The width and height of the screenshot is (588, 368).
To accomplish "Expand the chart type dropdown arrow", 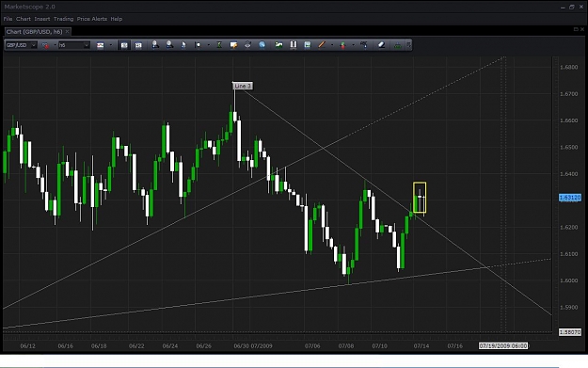I will point(110,45).
